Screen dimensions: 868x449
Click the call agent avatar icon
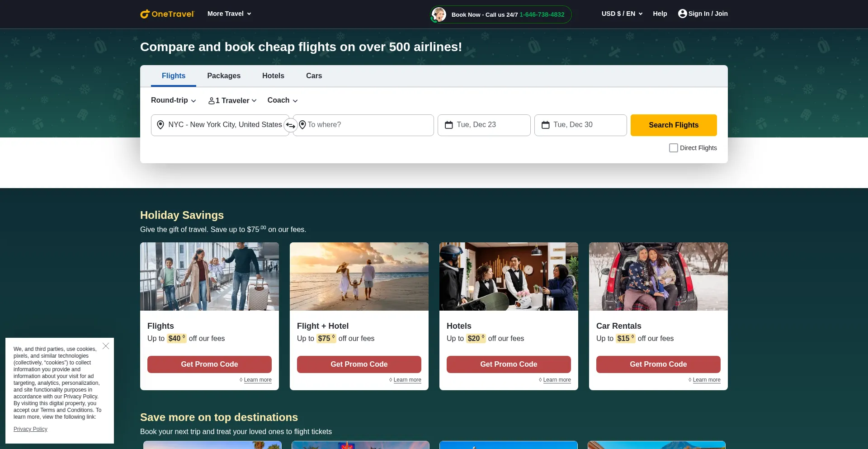439,14
